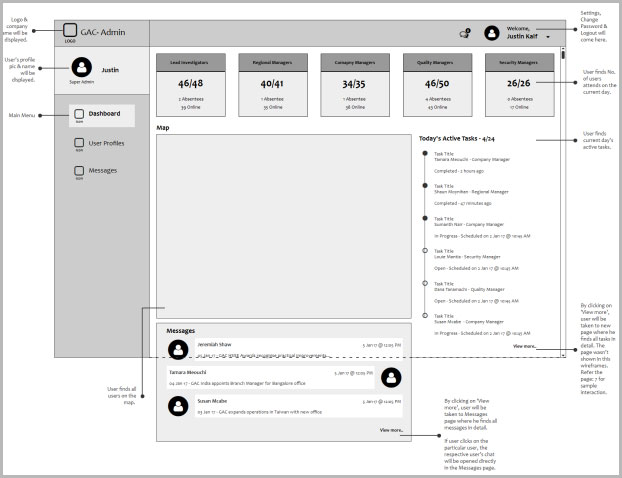Image resolution: width=622 pixels, height=478 pixels.
Task: Click View more under Today's Active Tasks
Action: point(525,346)
